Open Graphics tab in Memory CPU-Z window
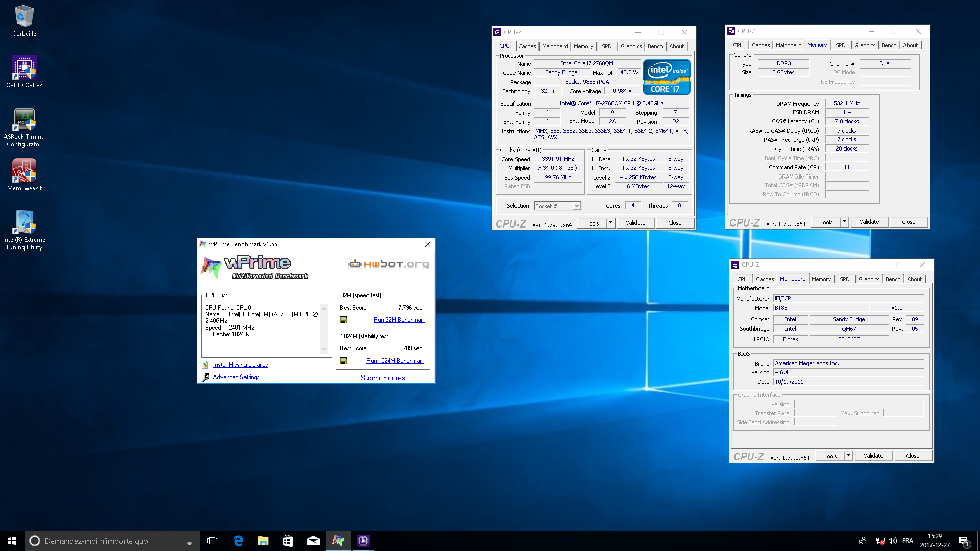Screen dimensions: 980x551 (865, 45)
